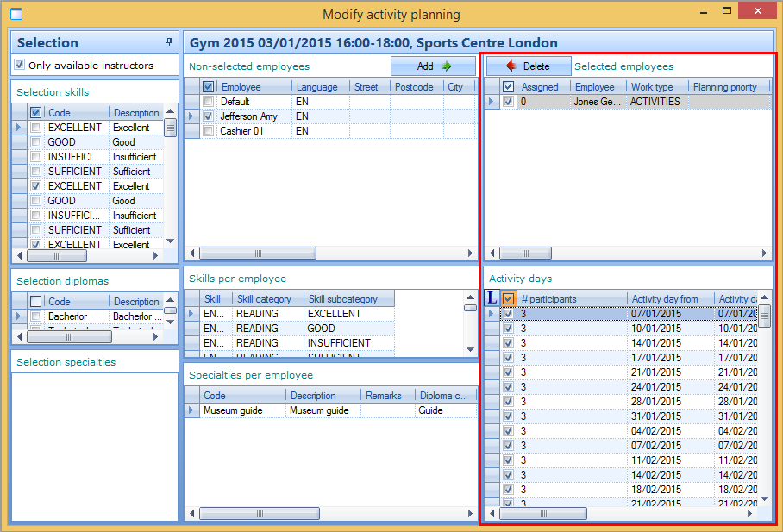Click the blue L icon in Activity days

click(492, 298)
